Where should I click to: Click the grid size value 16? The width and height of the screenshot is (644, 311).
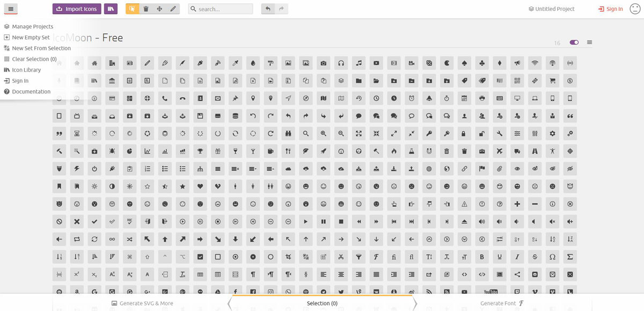[557, 43]
